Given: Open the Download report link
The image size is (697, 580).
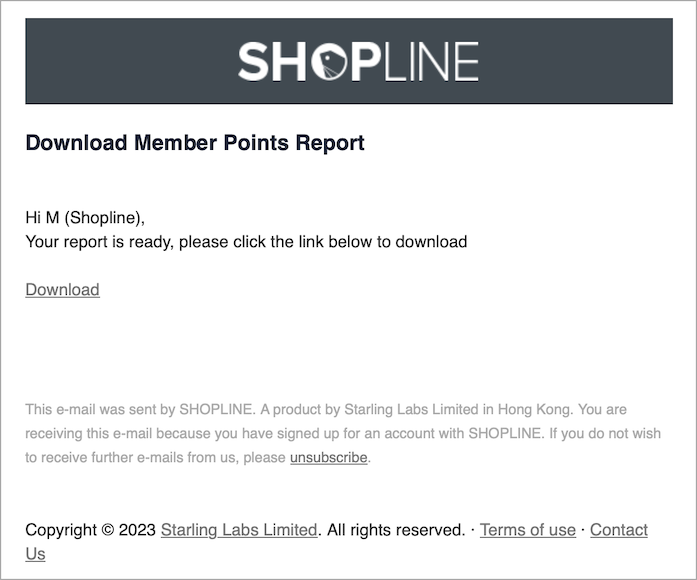Looking at the screenshot, I should click(x=62, y=290).
